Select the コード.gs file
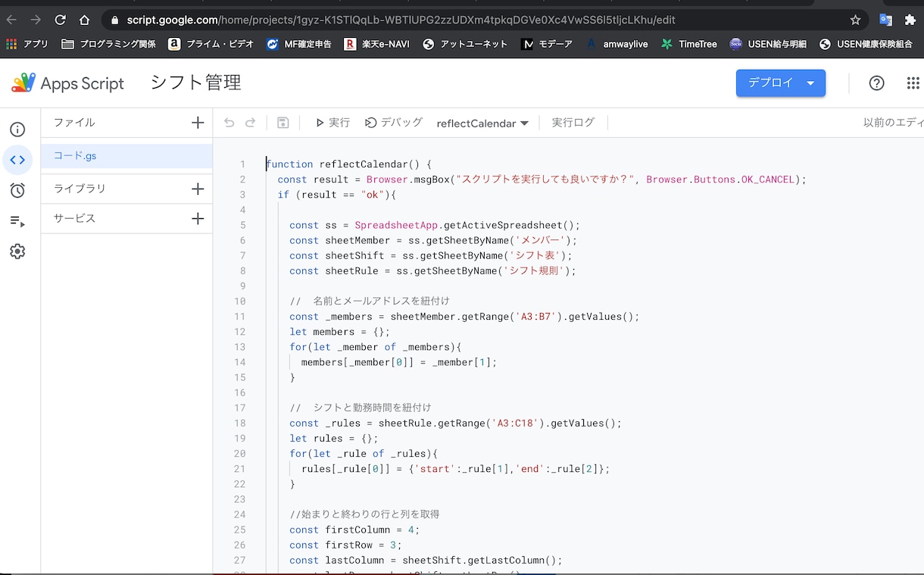The height and width of the screenshot is (575, 924). point(126,156)
